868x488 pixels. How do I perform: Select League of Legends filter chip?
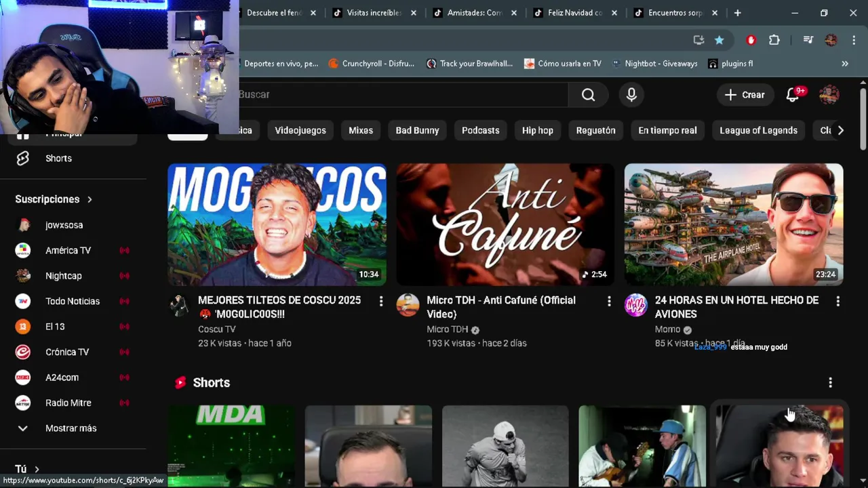758,130
